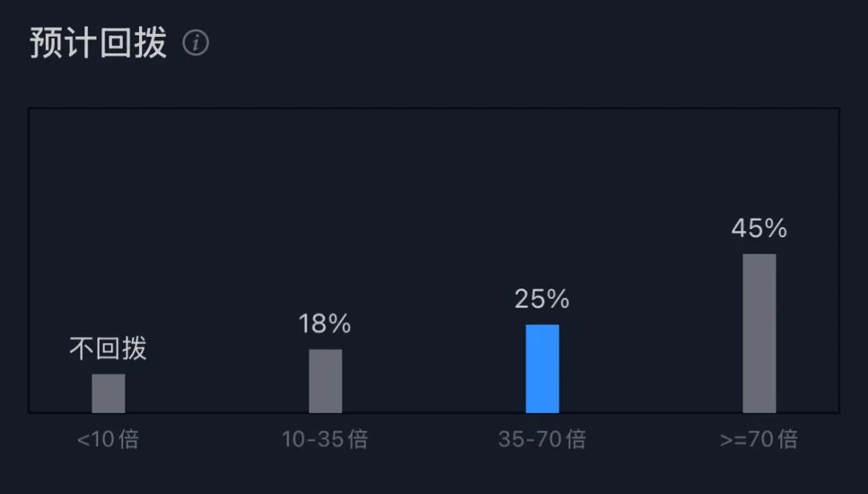The image size is (868, 494).
Task: Click the 45% value label
Action: [x=759, y=229]
